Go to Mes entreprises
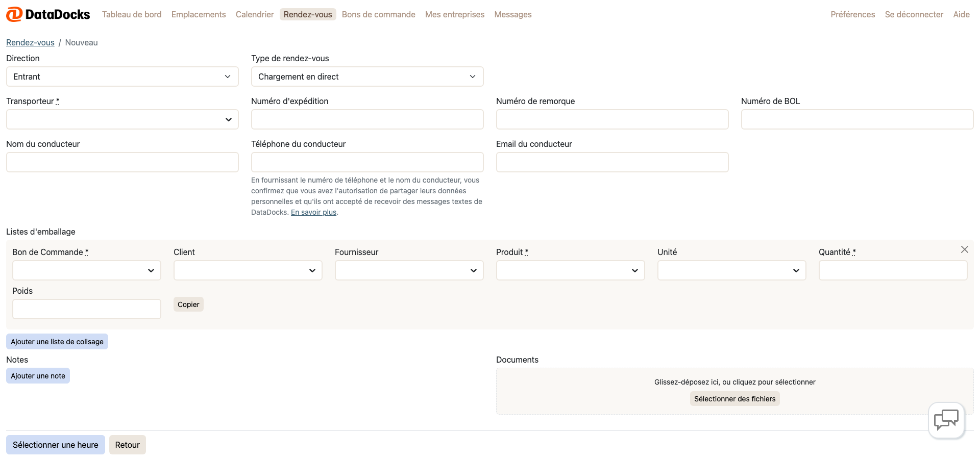Viewport: 980px width, 459px height. pos(455,14)
